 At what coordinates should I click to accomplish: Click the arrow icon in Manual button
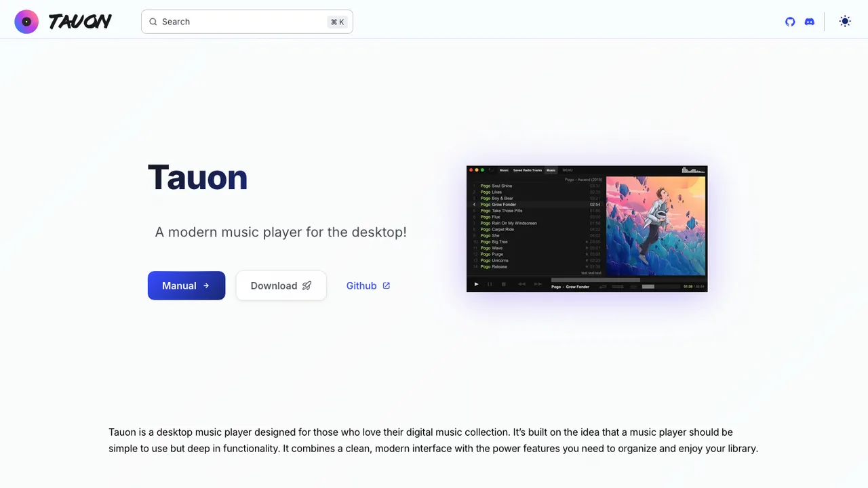206,285
